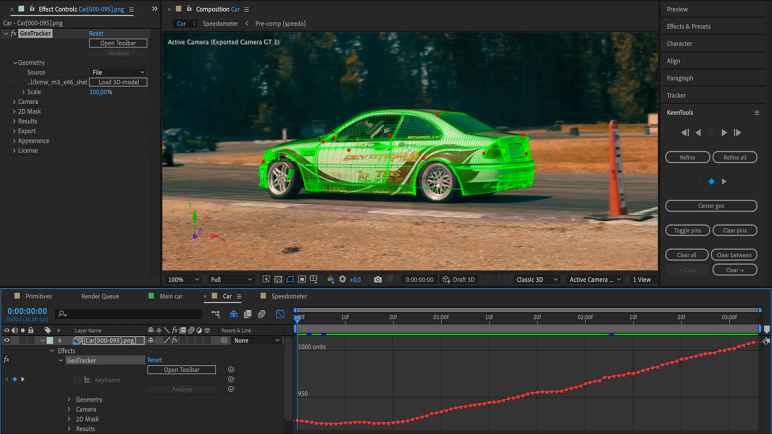Open the Classic 3D renderer dropdown
Image resolution: width=772 pixels, height=434 pixels.
[x=538, y=280]
